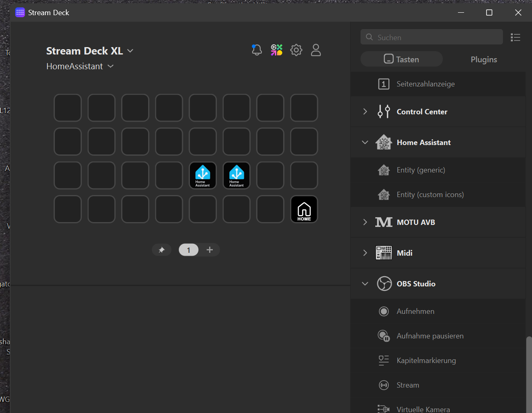Open the notifications bell icon
Viewport: 532px width, 413px height.
point(257,50)
